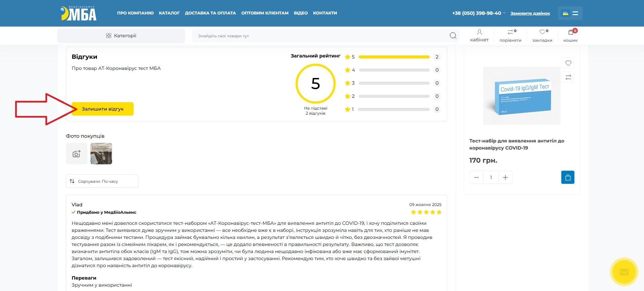Click the 5-star rating bar
The width and height of the screenshot is (644, 291).
394,57
